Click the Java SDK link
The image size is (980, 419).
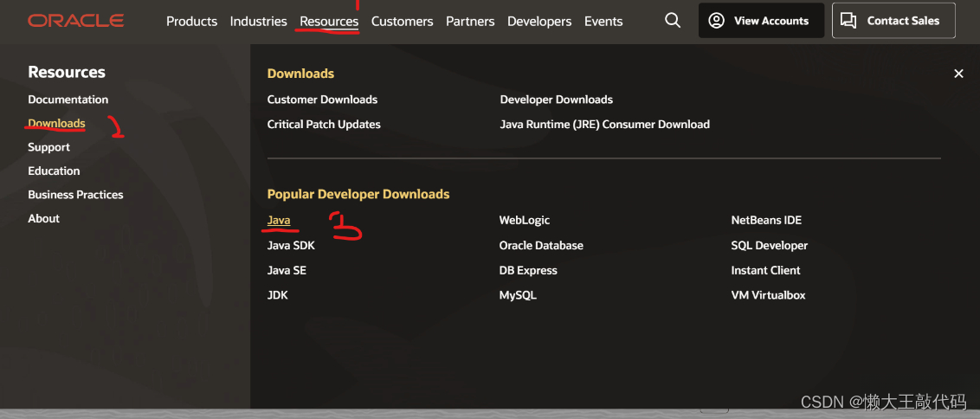tap(291, 246)
